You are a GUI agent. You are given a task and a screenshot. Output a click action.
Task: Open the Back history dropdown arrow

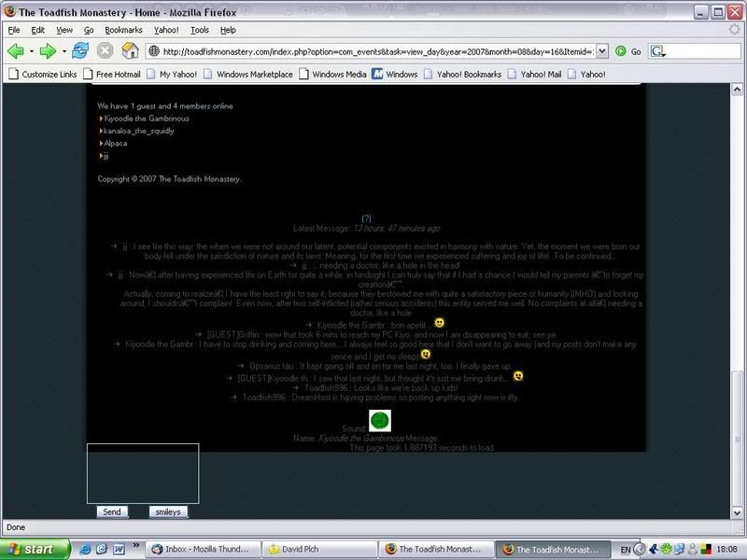click(32, 51)
